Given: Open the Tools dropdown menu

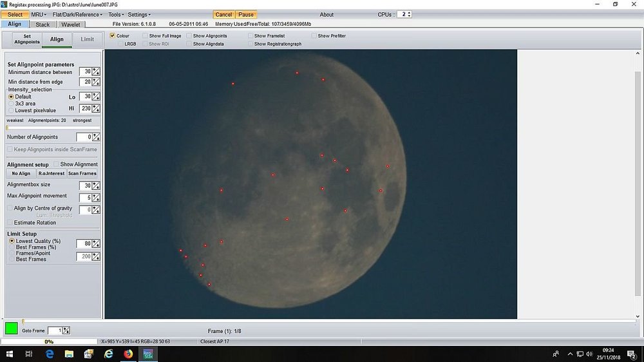Looking at the screenshot, I should point(116,14).
